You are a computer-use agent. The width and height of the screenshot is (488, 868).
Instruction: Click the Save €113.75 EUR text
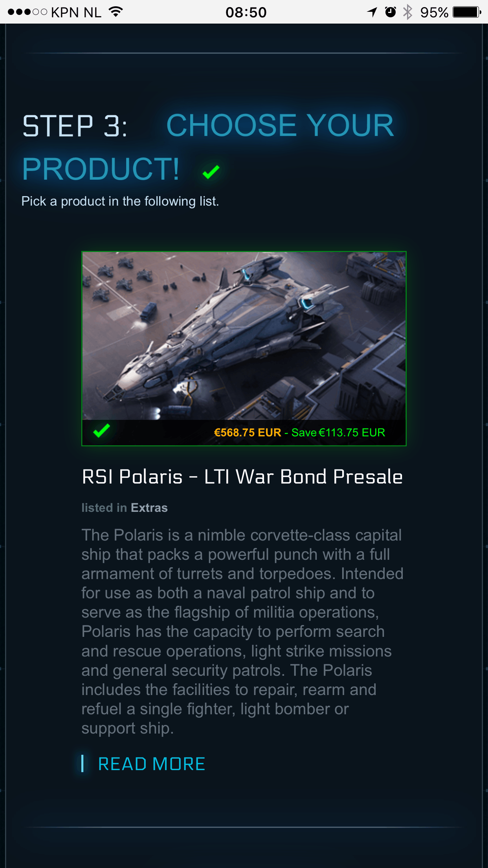[x=338, y=432]
